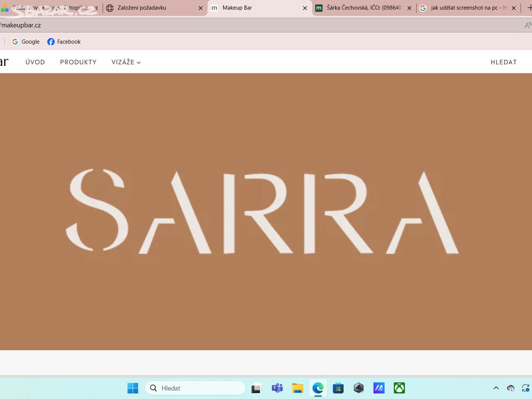The image size is (532, 399).
Task: Open the dark hexagon app on the taskbar
Action: (358, 388)
